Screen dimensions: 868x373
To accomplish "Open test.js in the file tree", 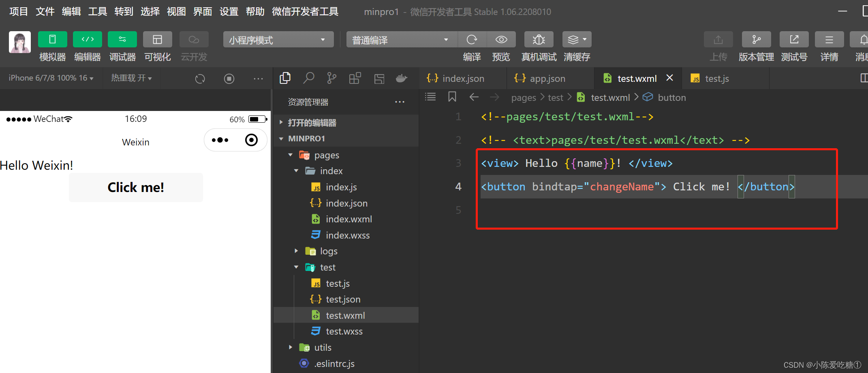I will point(346,283).
